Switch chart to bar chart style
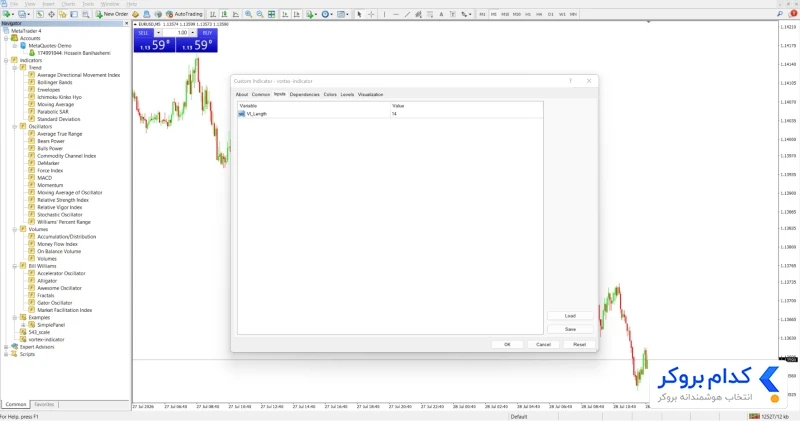The height and width of the screenshot is (421, 800). pyautogui.click(x=213, y=14)
